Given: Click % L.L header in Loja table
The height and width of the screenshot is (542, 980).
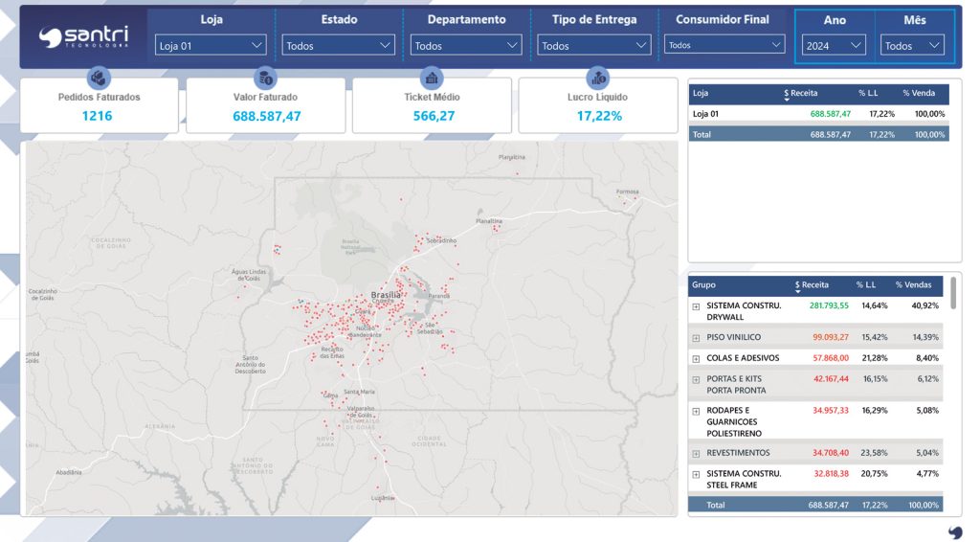Looking at the screenshot, I should point(868,93).
